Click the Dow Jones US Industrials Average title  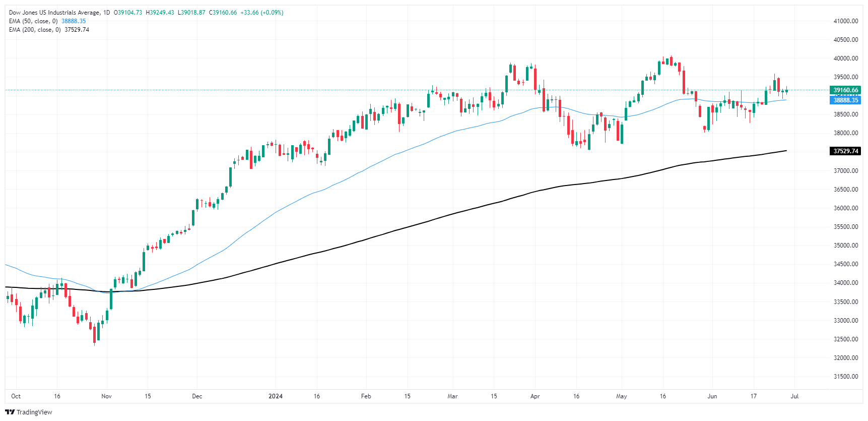click(x=54, y=13)
